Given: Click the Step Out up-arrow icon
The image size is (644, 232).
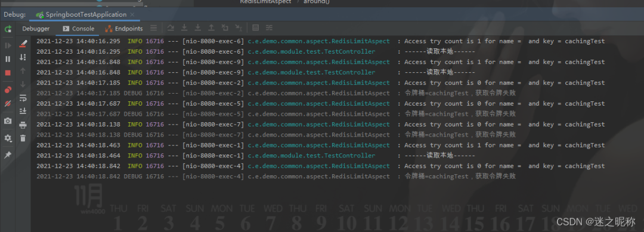Looking at the screenshot, I should click(x=211, y=28).
